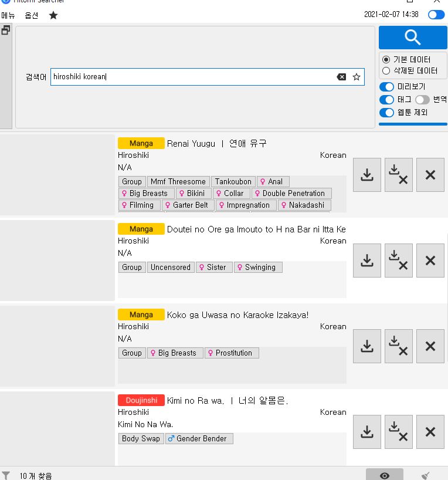Click the Gender Bender tag
448x480 pixels.
[x=199, y=439]
